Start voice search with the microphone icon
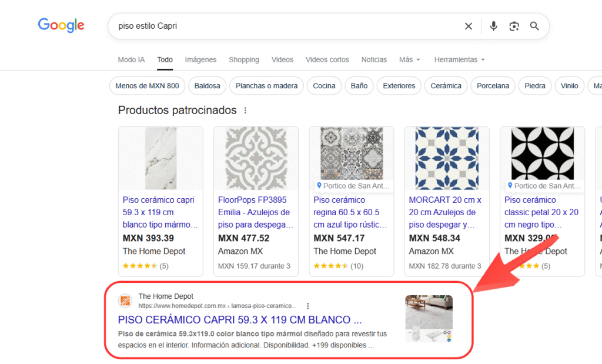 tap(493, 26)
